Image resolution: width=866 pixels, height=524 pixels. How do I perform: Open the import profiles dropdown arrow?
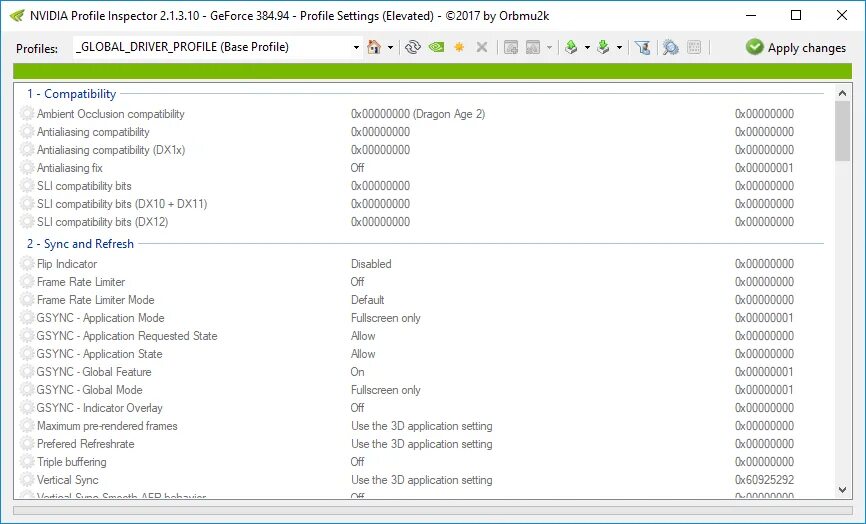[x=619, y=47]
